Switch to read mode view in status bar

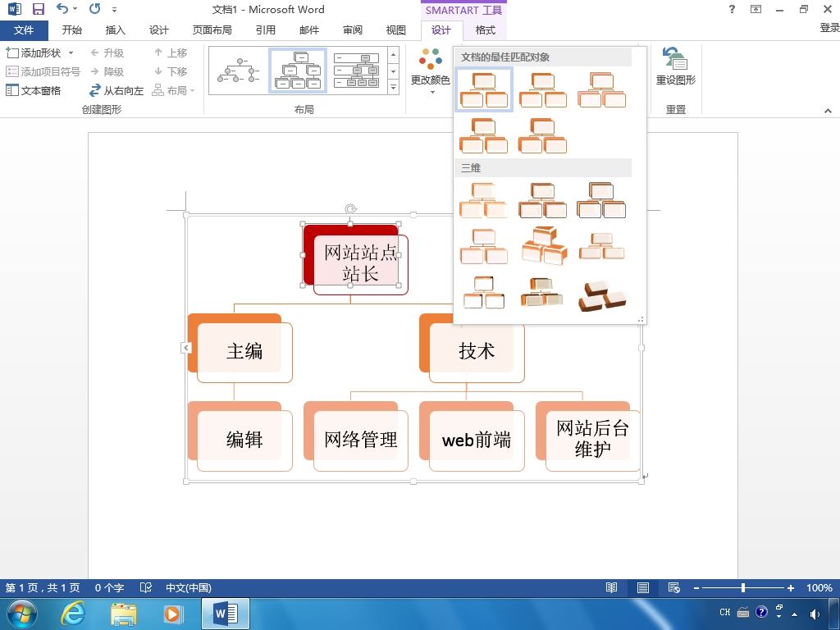coord(611,587)
